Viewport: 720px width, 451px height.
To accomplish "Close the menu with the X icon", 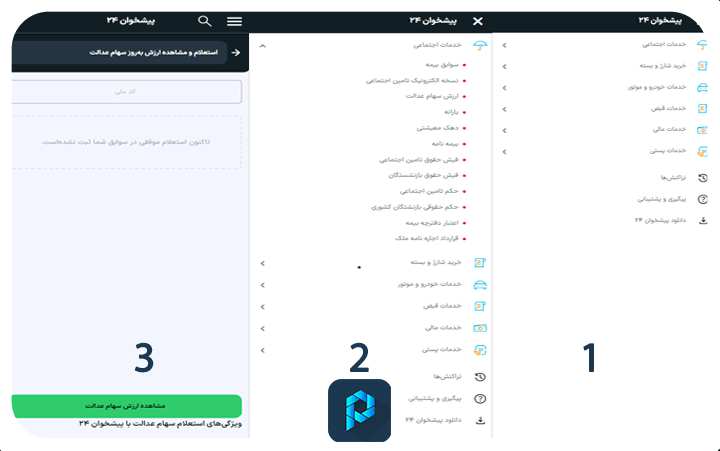I will pyautogui.click(x=477, y=20).
